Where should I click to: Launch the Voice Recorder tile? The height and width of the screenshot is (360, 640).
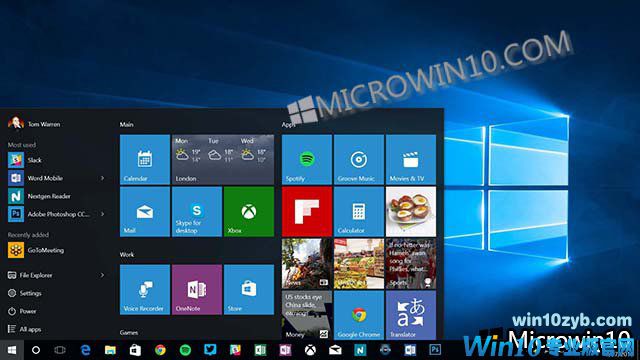click(x=145, y=289)
